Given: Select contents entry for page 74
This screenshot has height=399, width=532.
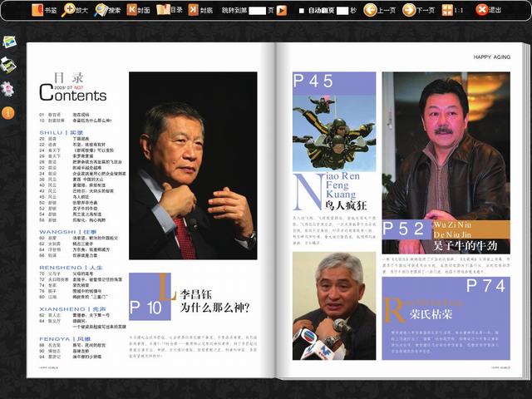Looking at the screenshot, I should tap(65, 285).
